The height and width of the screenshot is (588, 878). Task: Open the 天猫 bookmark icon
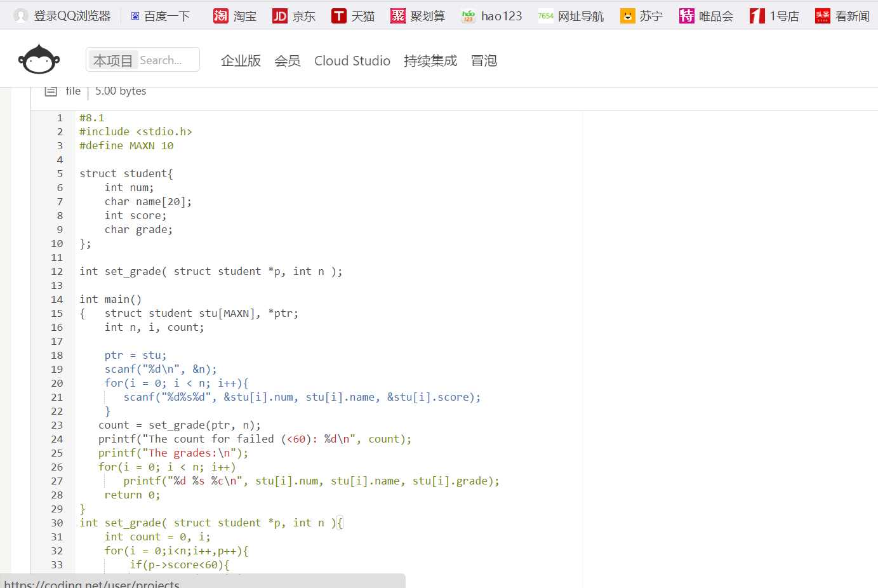pyautogui.click(x=339, y=16)
